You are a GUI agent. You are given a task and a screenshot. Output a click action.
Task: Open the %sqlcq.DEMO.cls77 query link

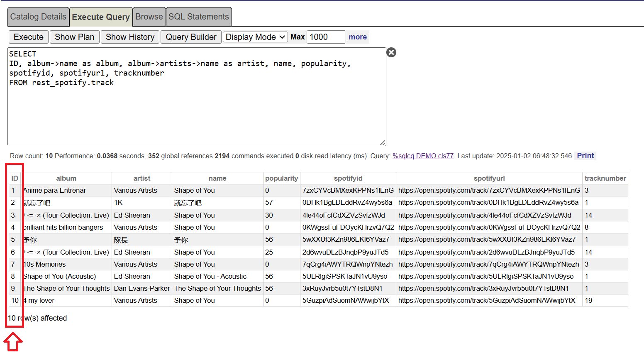click(x=423, y=156)
